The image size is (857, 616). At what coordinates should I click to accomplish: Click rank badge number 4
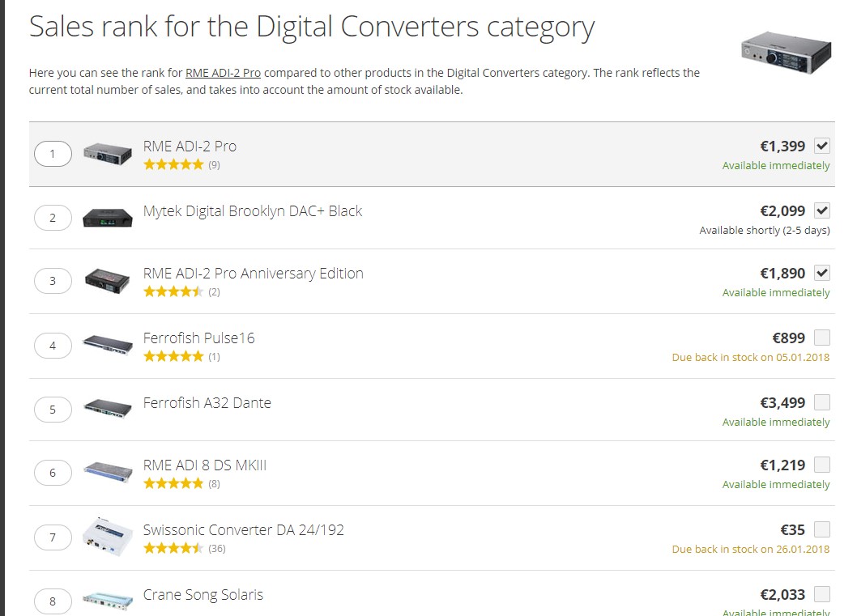point(53,345)
